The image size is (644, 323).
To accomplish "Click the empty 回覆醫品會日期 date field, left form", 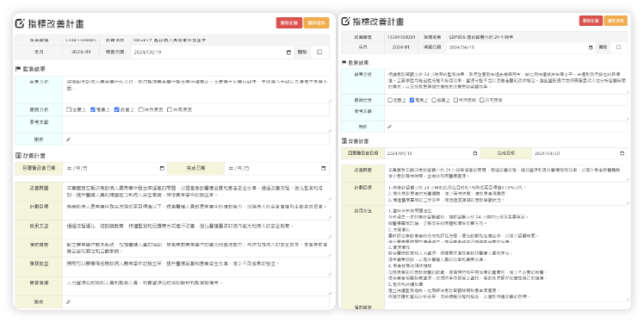I will coord(115,168).
